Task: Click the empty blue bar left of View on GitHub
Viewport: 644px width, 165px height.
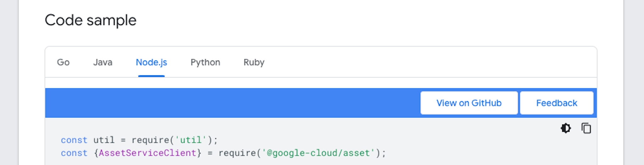Action: tap(233, 103)
